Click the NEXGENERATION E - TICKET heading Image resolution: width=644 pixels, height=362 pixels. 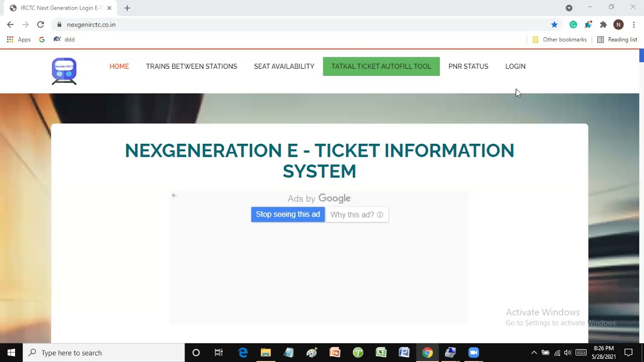point(319,160)
